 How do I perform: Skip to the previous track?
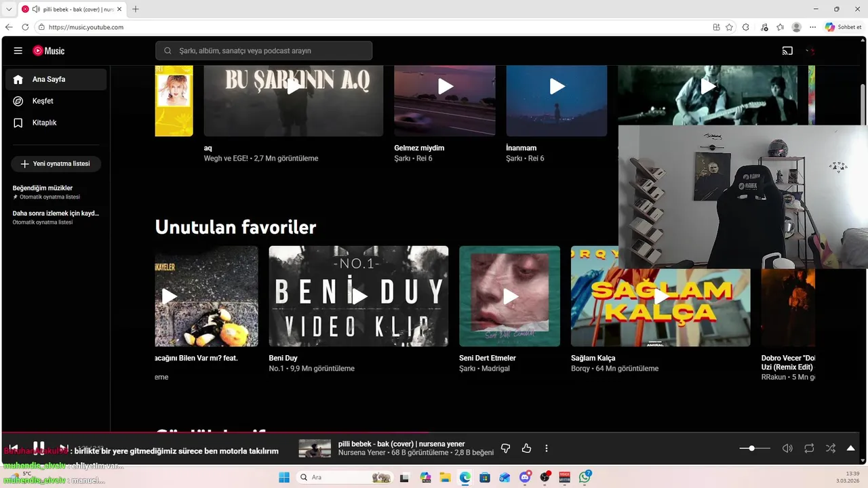point(14,448)
